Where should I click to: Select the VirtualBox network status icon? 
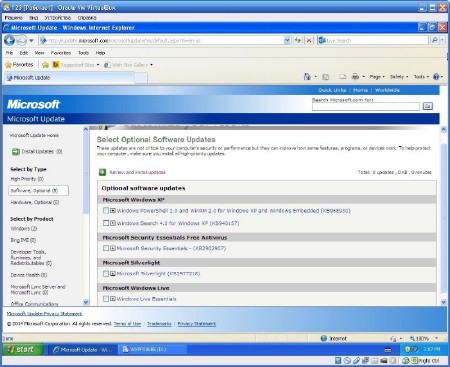[366, 361]
